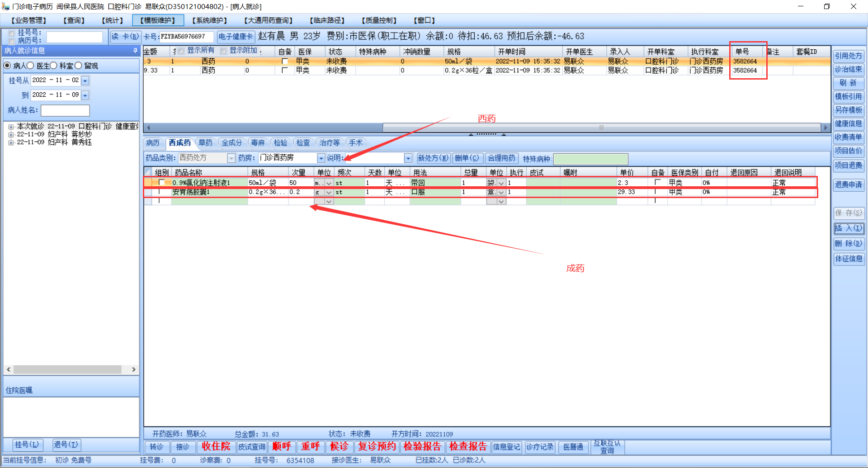Open the 【临床路径】 menu

point(327,20)
